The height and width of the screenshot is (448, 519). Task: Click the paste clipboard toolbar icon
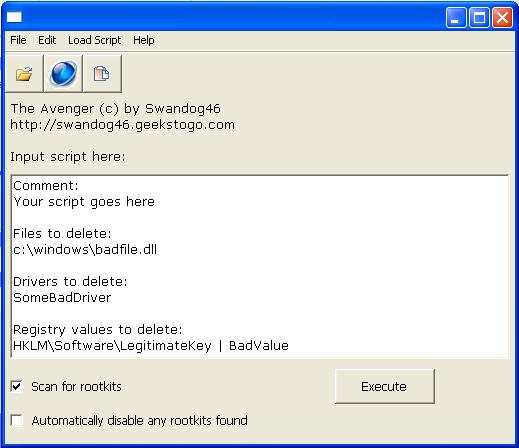(x=102, y=74)
